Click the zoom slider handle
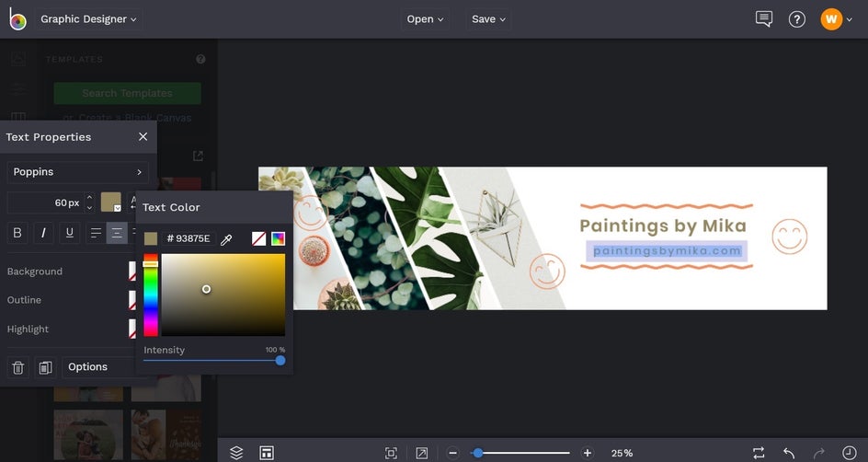 [x=478, y=453]
